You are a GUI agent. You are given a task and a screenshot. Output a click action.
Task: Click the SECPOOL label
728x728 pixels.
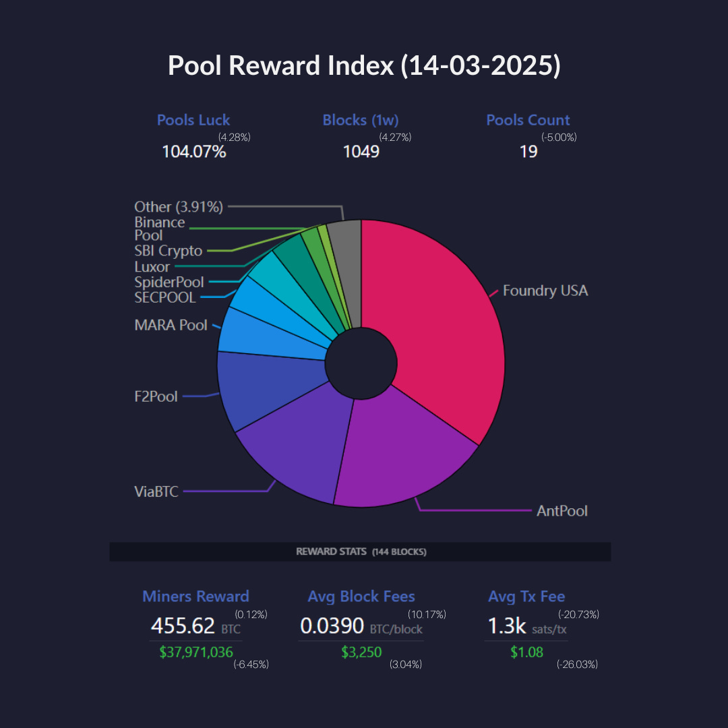(x=165, y=297)
